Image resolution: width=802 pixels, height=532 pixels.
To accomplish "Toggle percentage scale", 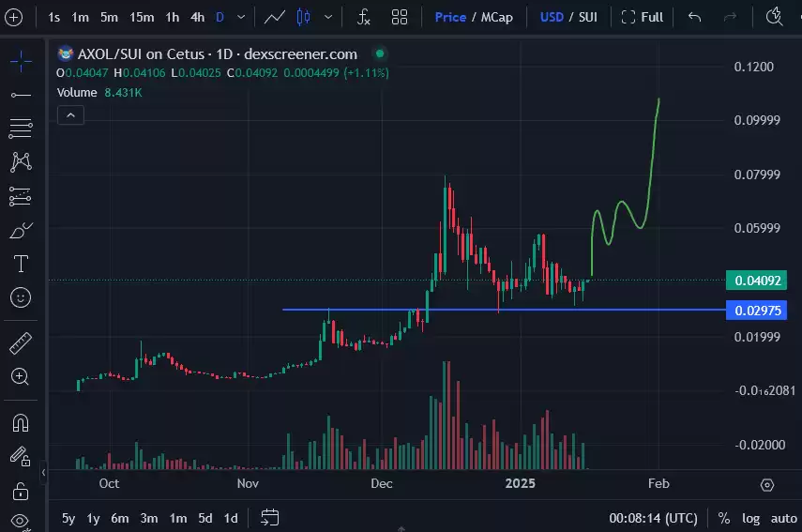I will (x=724, y=518).
